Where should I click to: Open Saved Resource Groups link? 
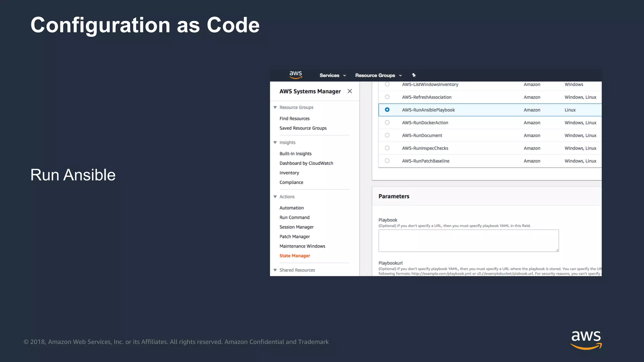(303, 128)
